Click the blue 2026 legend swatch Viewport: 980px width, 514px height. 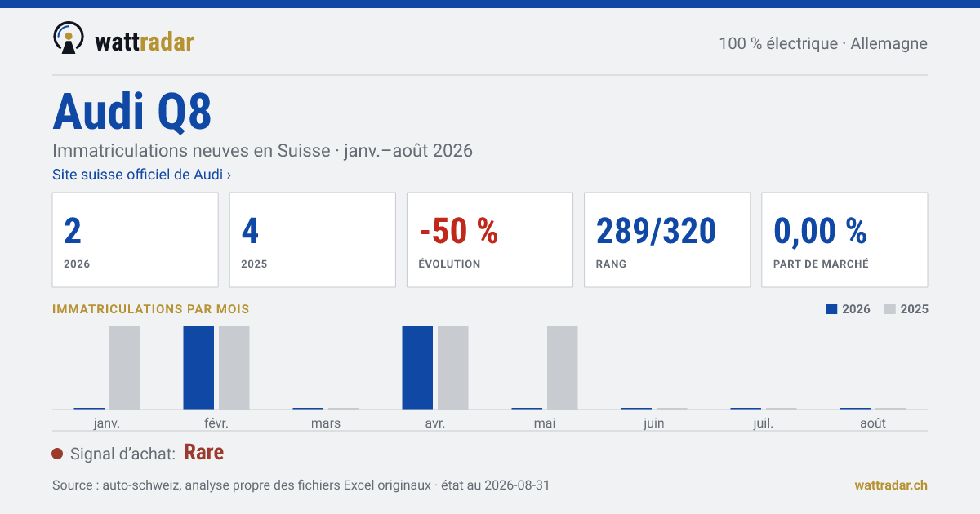coord(831,309)
